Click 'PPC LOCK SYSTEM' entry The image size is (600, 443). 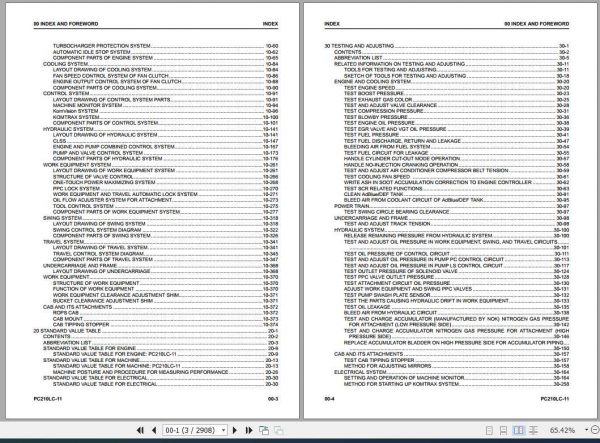[x=76, y=189]
